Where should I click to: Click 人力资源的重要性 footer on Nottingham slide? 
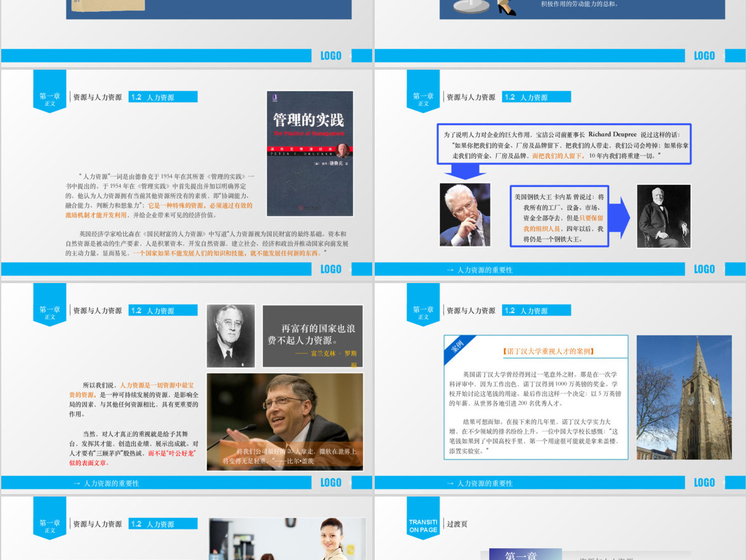tap(479, 483)
